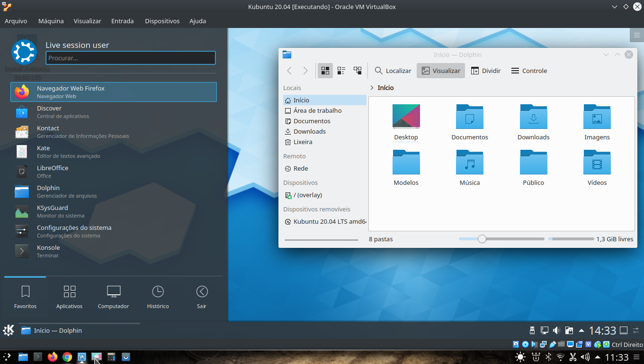
Task: Open the Localizar search in Dolphin
Action: [x=393, y=70]
